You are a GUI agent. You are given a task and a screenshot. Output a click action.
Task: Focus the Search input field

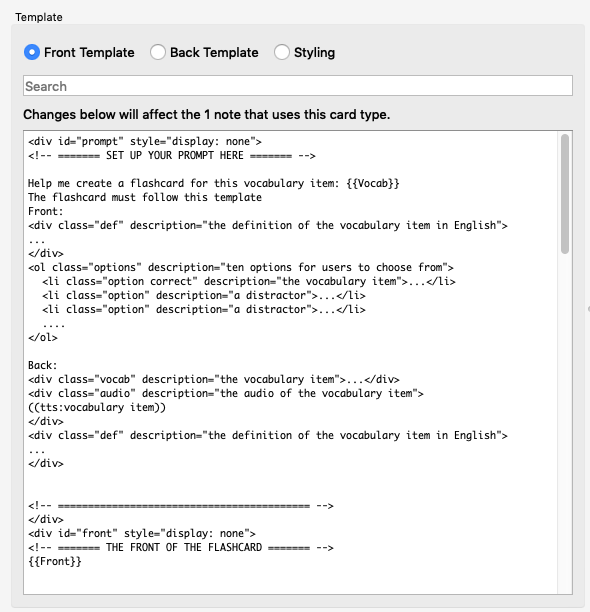coord(298,86)
